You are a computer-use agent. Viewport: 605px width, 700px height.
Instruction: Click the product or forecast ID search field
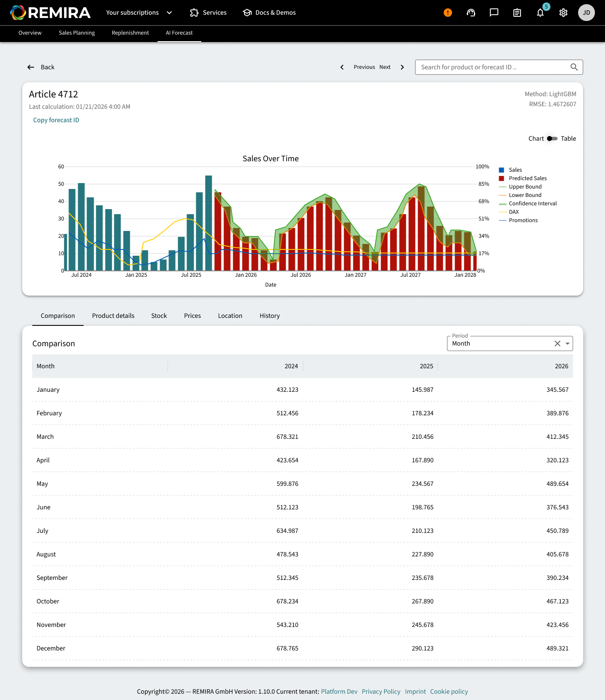pos(492,67)
